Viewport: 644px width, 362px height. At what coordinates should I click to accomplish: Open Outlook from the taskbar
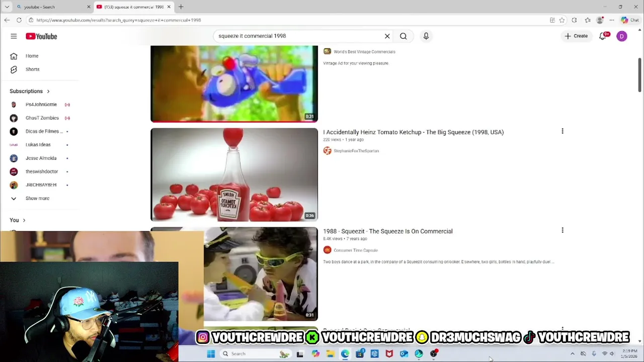[404, 353]
